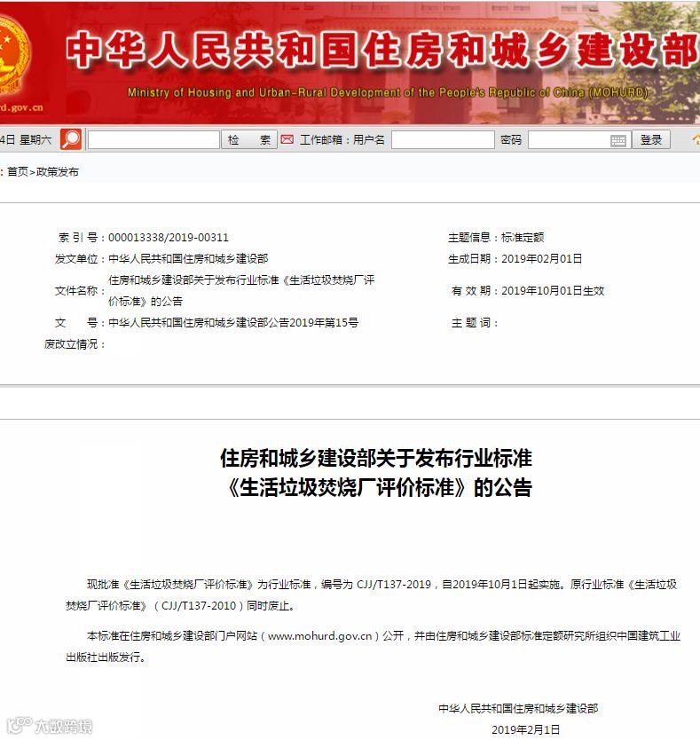This screenshot has height=740, width=700.
Task: Focus the 密码 password input field
Action: (x=579, y=139)
